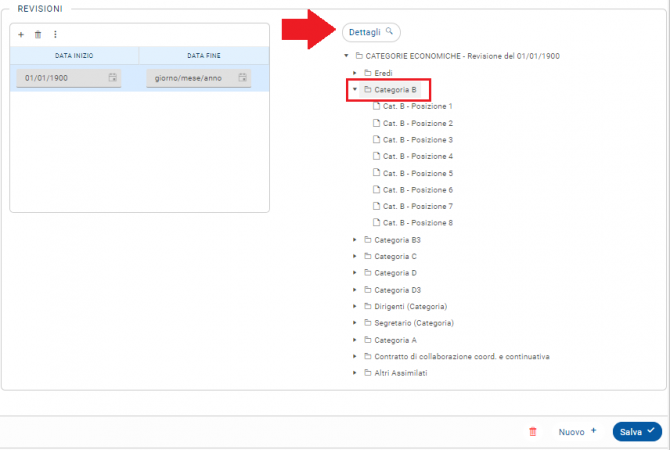Select Cat. B - Posizione 1

(417, 106)
